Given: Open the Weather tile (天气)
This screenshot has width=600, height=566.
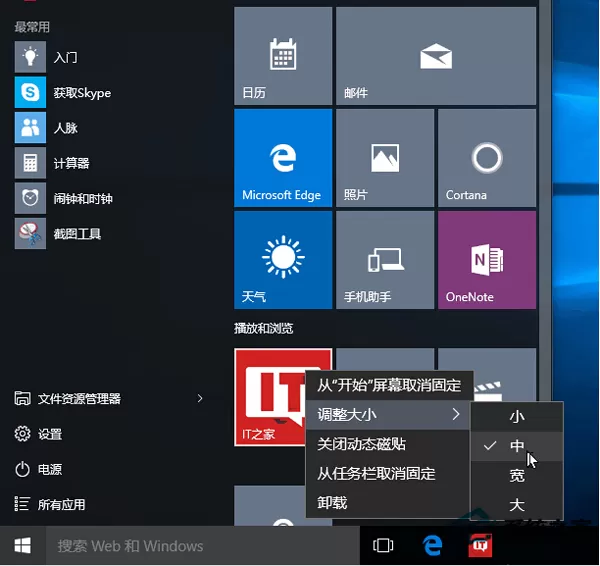Looking at the screenshot, I should pyautogui.click(x=283, y=260).
